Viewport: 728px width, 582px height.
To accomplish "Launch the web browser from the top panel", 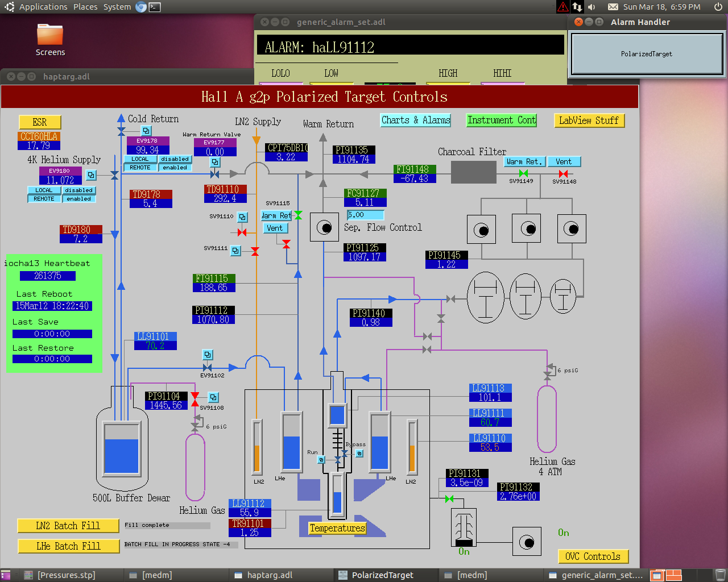I will 141,7.
